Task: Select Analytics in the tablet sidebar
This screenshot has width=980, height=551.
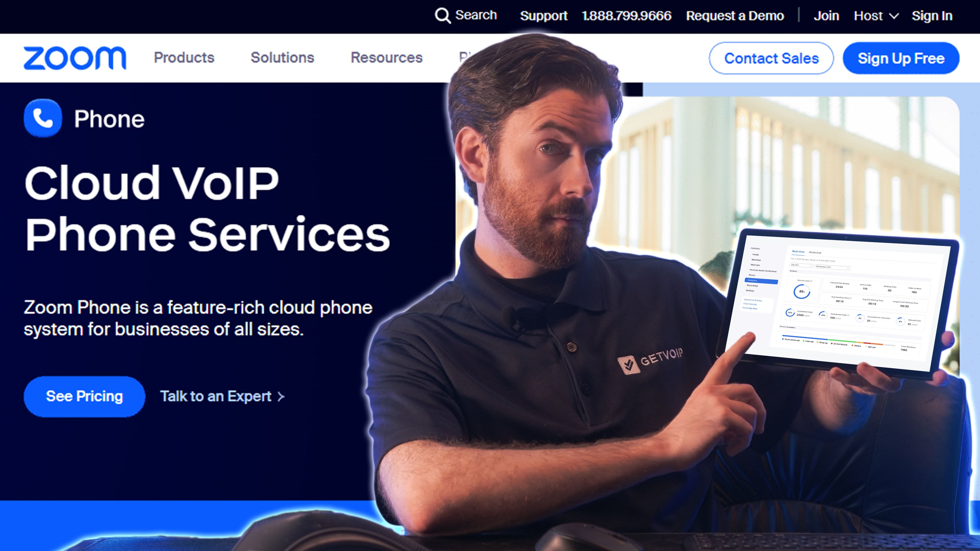Action: [761, 281]
